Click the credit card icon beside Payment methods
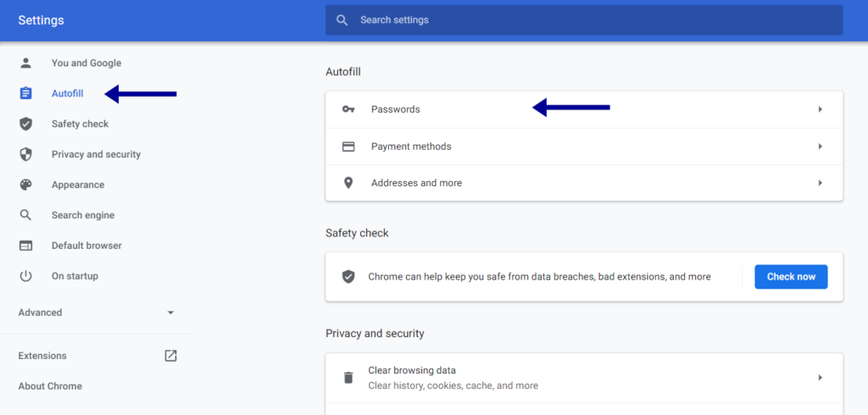Screen dimensions: 868x415 pos(348,147)
